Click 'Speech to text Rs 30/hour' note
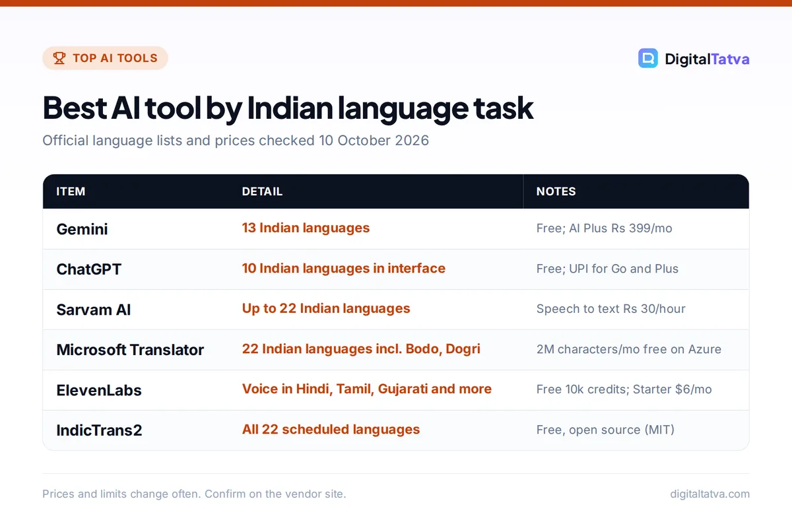Screen dimensions: 792x532 point(610,309)
